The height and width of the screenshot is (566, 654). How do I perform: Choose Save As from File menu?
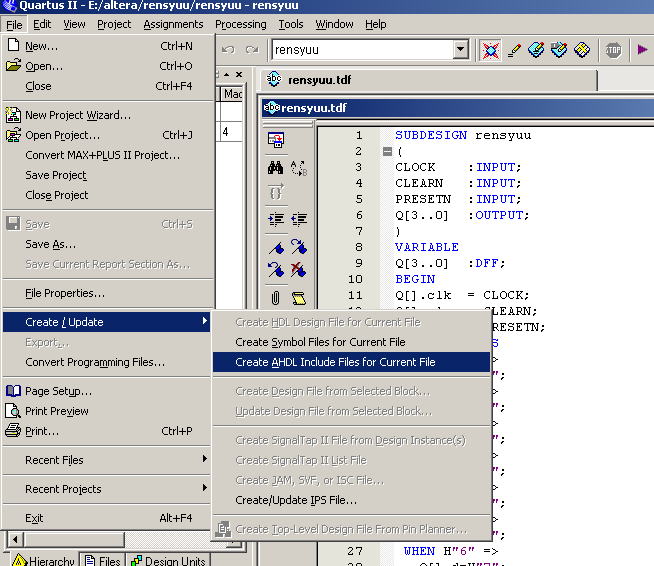coord(106,244)
